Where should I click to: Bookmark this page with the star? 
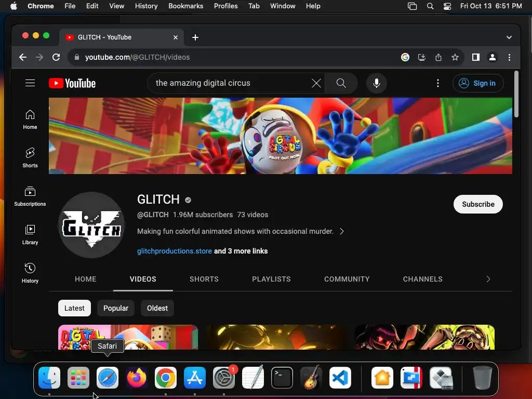(x=455, y=57)
